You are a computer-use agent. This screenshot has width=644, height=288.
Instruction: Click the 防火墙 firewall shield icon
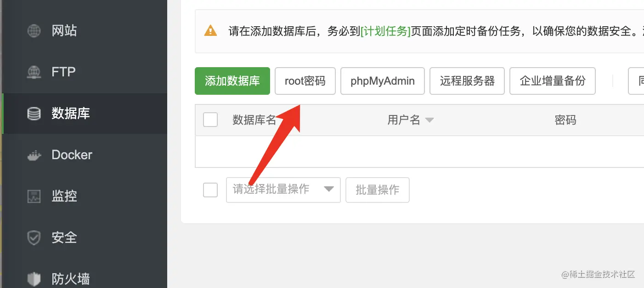[34, 279]
